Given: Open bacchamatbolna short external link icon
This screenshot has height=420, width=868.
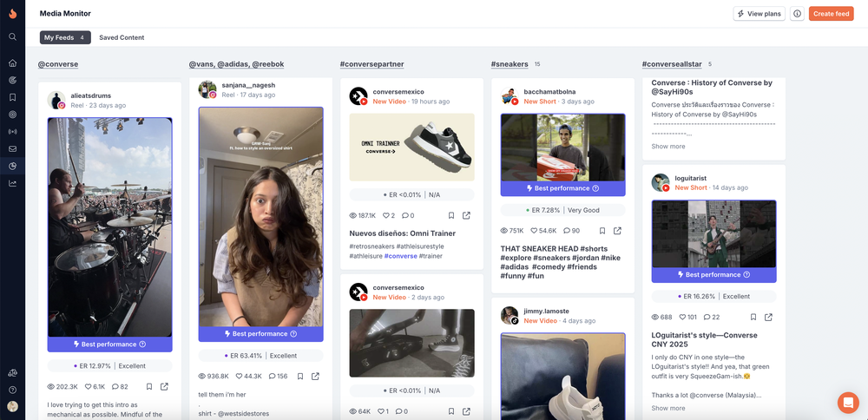Looking at the screenshot, I should [x=618, y=231].
